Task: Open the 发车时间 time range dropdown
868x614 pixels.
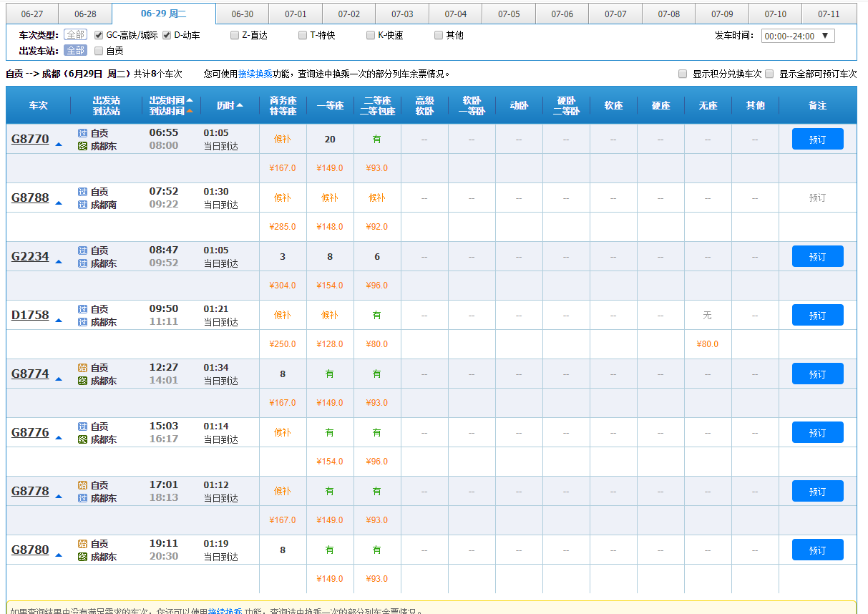Action: 797,36
